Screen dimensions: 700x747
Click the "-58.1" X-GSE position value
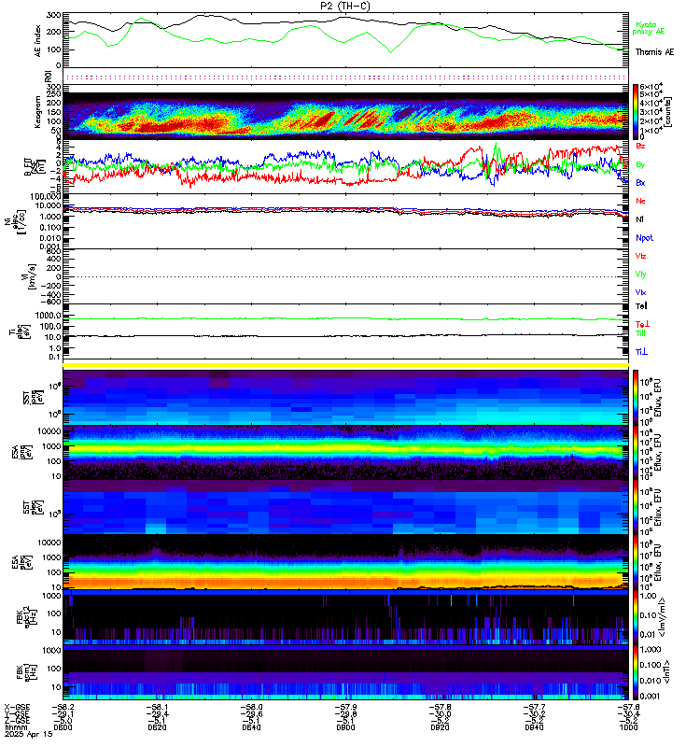pos(157,708)
